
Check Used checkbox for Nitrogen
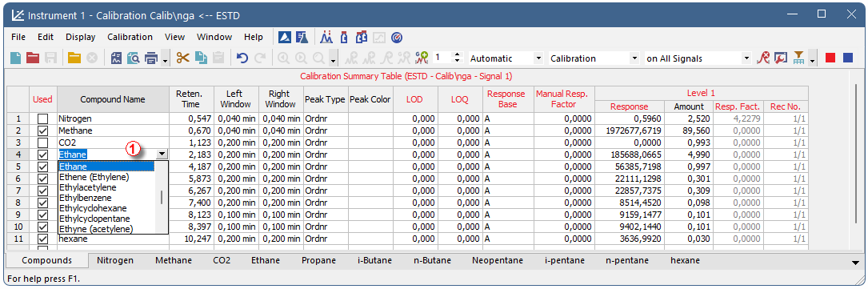(x=42, y=118)
